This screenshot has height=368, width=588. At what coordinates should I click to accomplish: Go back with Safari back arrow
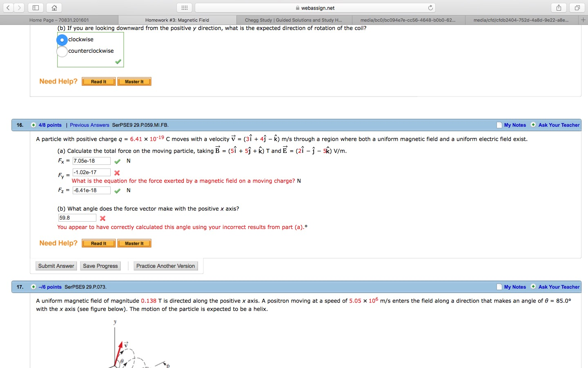[8, 8]
